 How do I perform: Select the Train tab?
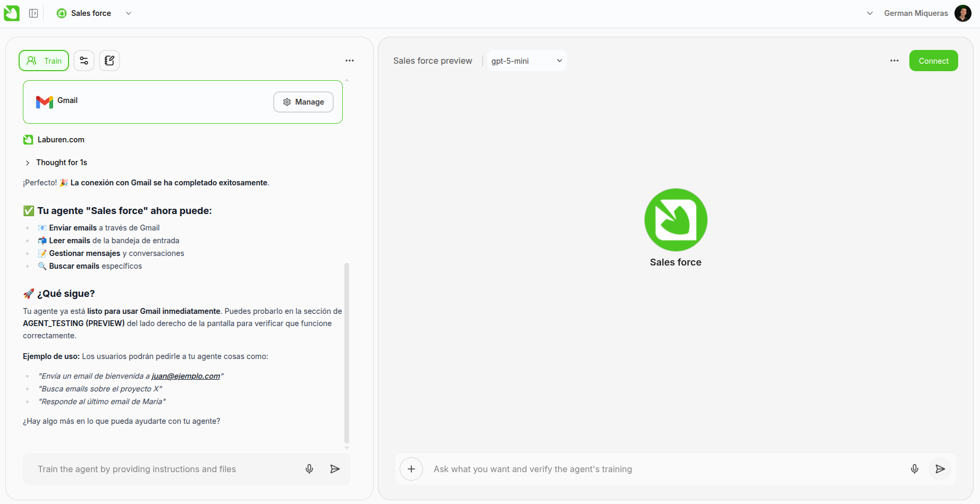(x=44, y=61)
